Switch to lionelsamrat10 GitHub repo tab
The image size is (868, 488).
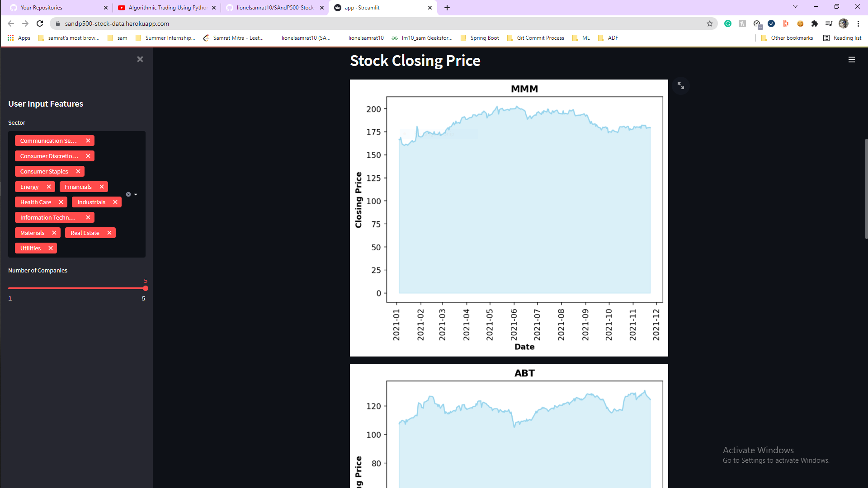click(275, 8)
